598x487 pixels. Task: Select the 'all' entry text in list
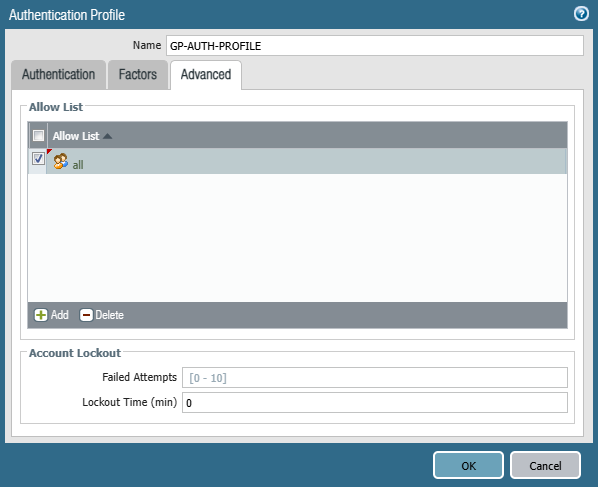[78, 165]
